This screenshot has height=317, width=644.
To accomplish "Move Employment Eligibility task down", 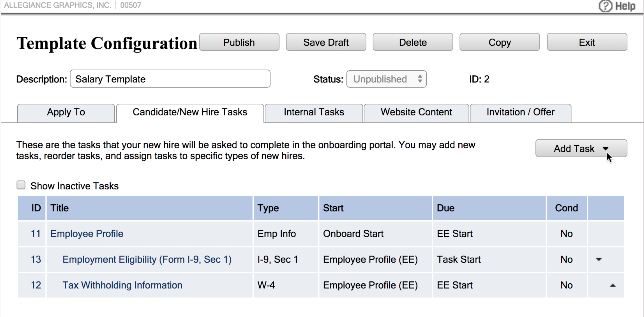I will coord(599,259).
